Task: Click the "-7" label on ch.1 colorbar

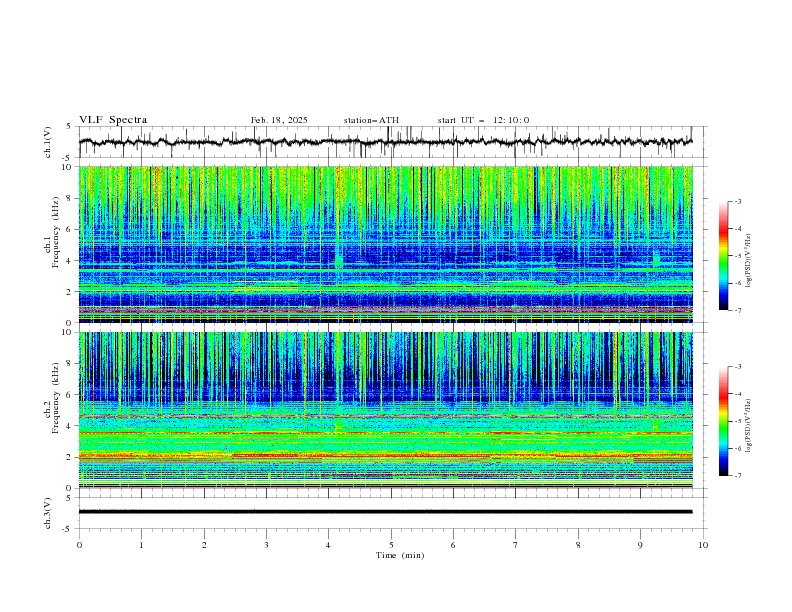Action: coord(738,310)
